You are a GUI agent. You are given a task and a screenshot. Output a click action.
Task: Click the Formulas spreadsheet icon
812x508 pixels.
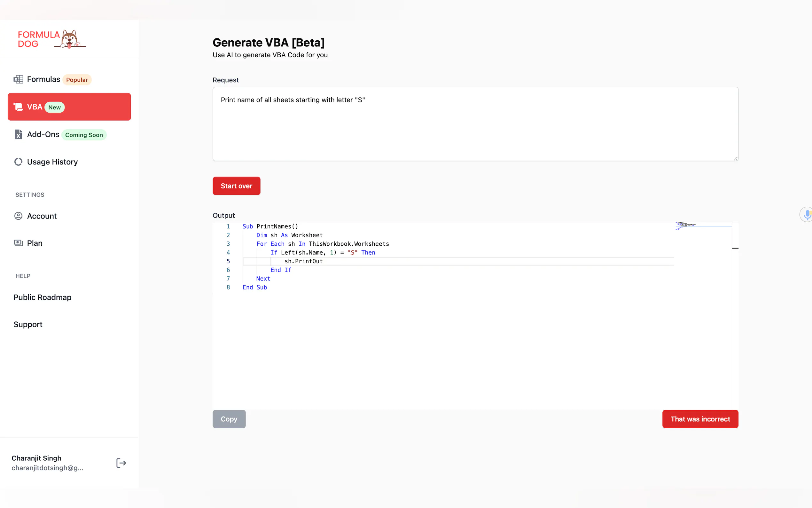coord(18,79)
